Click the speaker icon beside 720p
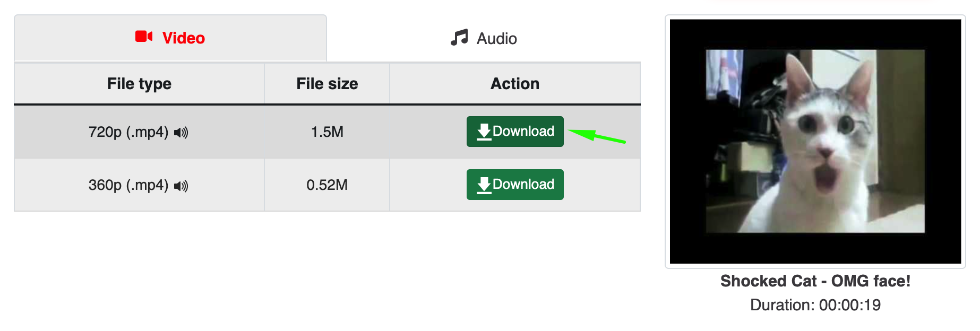 tap(181, 133)
